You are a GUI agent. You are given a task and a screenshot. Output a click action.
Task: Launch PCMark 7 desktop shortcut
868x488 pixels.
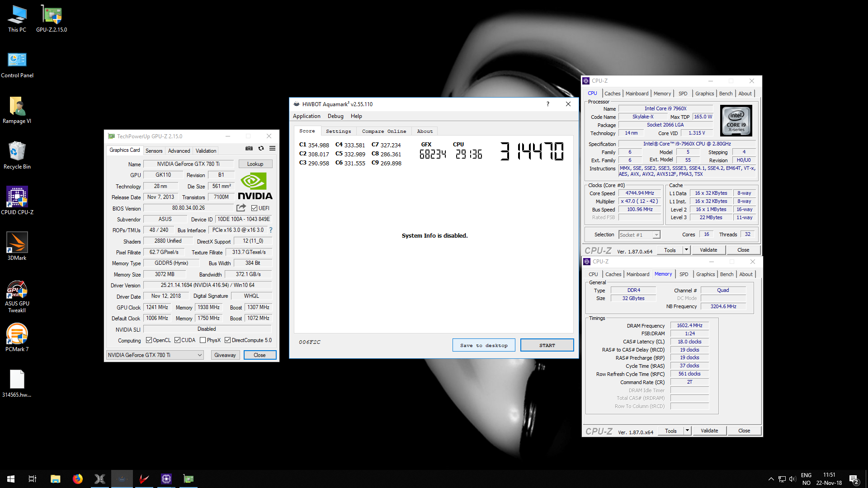click(x=17, y=338)
